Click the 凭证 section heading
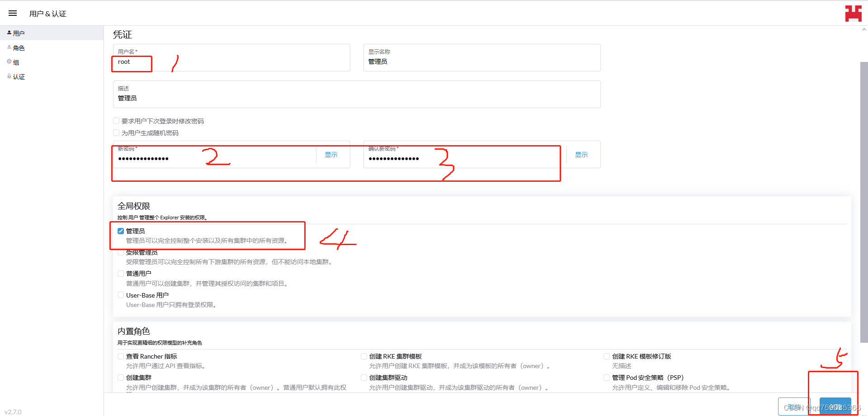Image resolution: width=868 pixels, height=416 pixels. pos(123,35)
